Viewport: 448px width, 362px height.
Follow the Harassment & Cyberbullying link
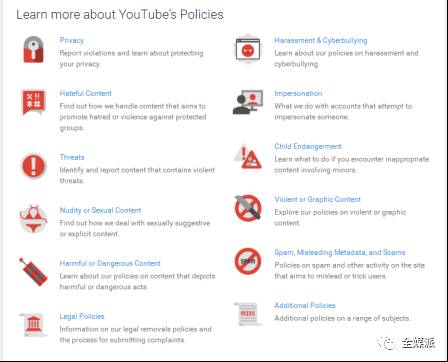click(x=321, y=40)
